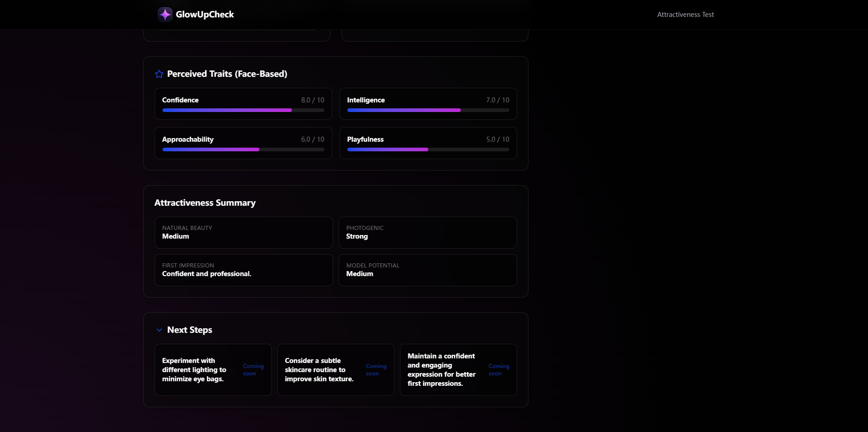Select the Attractiveness Test navigation item
The image size is (868, 432).
click(685, 14)
